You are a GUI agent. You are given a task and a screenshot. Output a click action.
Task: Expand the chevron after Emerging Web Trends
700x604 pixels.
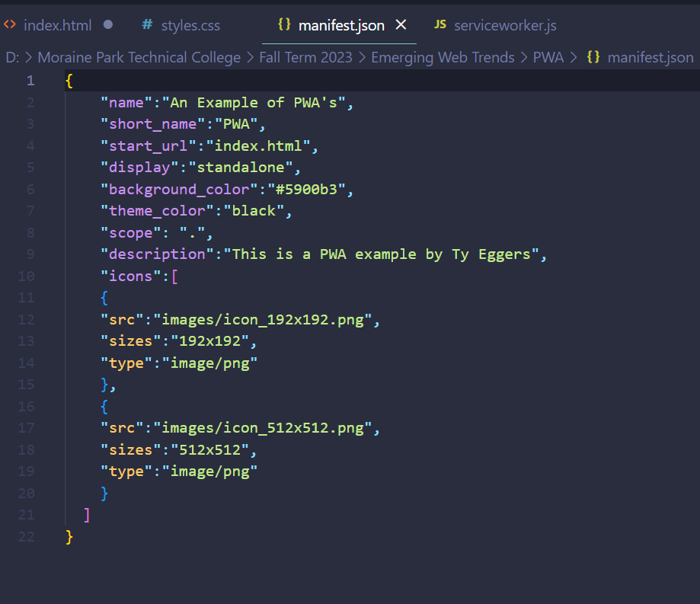coord(524,58)
